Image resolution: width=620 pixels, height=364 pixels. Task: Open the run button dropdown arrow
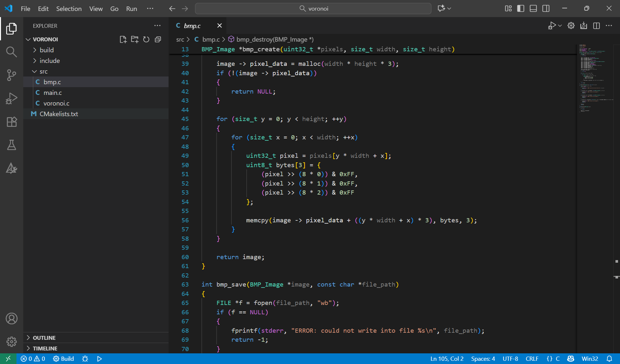click(x=560, y=25)
